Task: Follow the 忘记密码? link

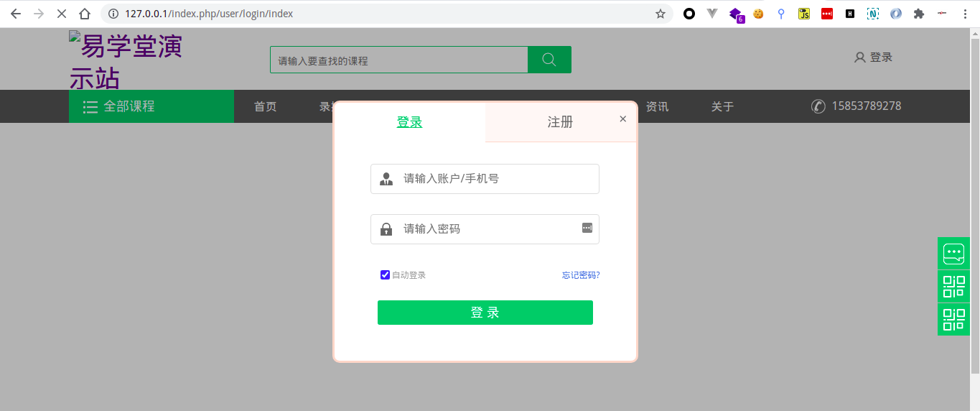Action: coord(581,275)
